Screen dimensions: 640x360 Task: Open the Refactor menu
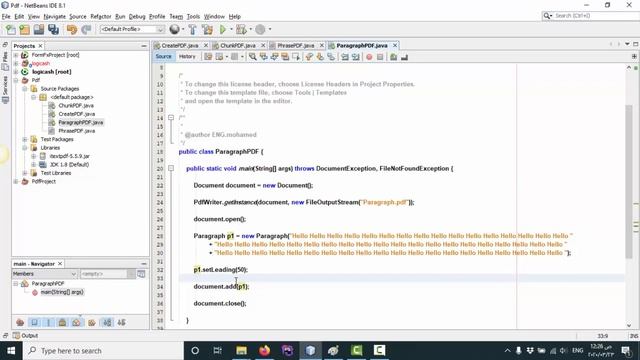(x=100, y=17)
